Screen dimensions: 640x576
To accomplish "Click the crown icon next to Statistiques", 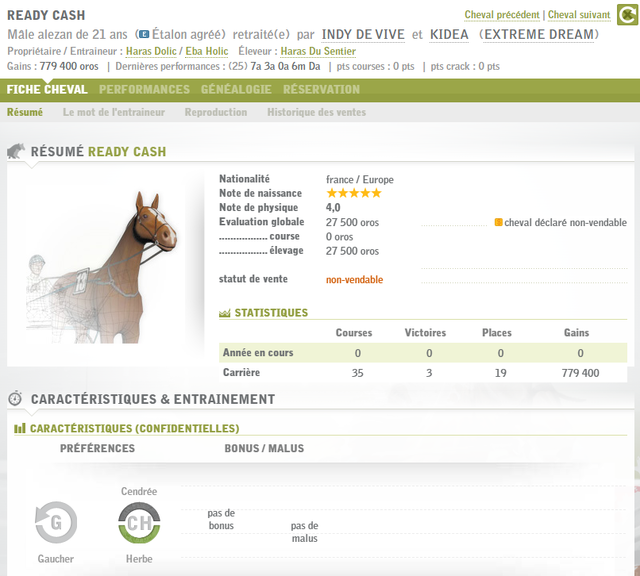I will (224, 313).
